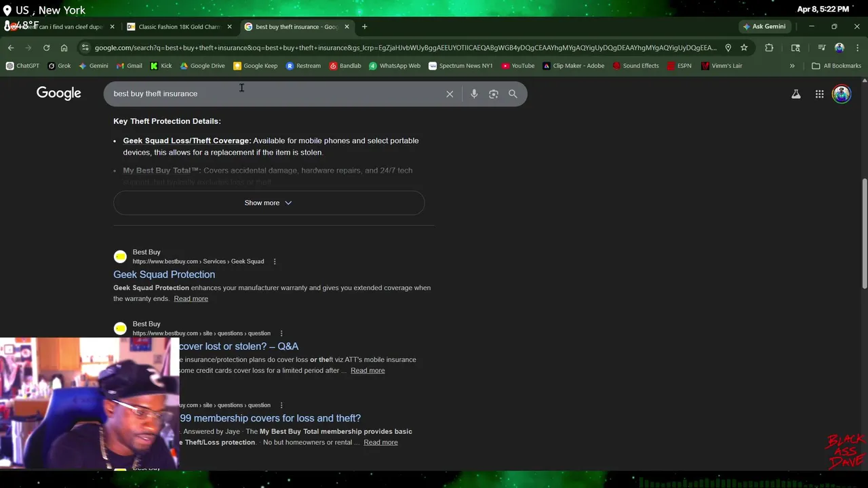Screen dimensions: 868x488
Task: Click the Ask Gemini button
Action: click(764, 26)
